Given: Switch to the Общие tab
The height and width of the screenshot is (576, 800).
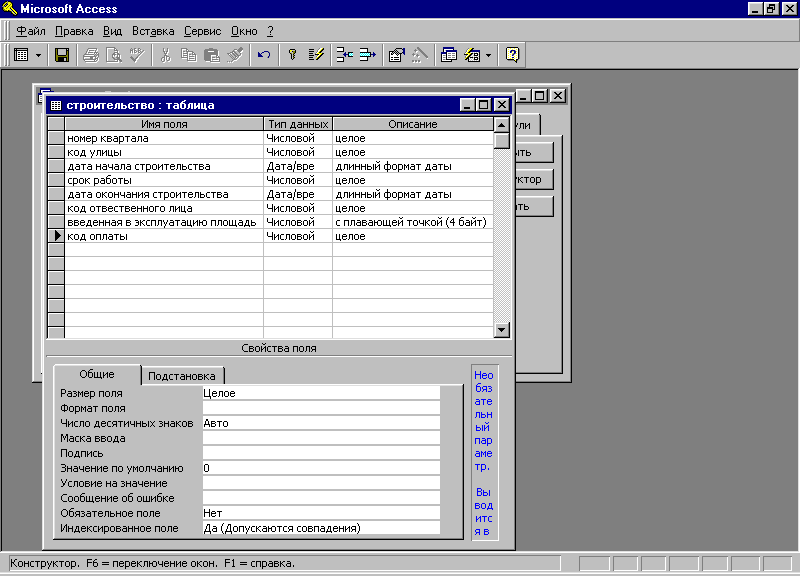Looking at the screenshot, I should (x=97, y=374).
